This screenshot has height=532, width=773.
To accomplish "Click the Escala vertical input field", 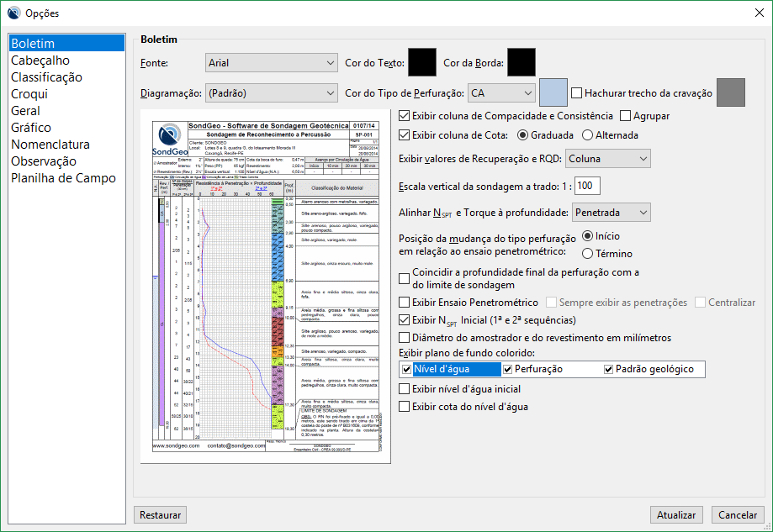I will [587, 186].
